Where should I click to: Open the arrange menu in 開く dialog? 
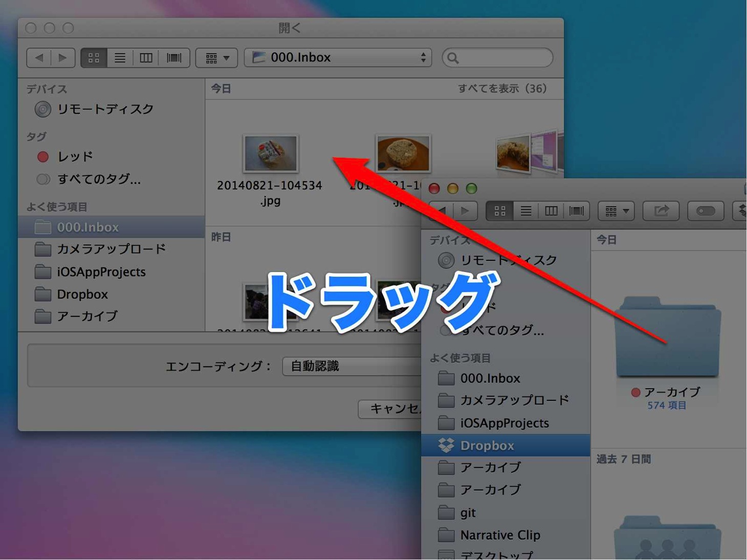[216, 58]
